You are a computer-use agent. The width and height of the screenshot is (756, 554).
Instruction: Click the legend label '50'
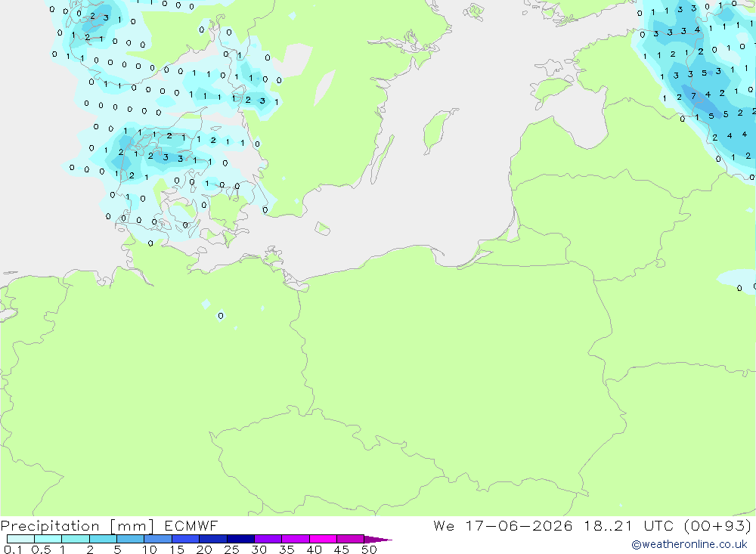[369, 549]
